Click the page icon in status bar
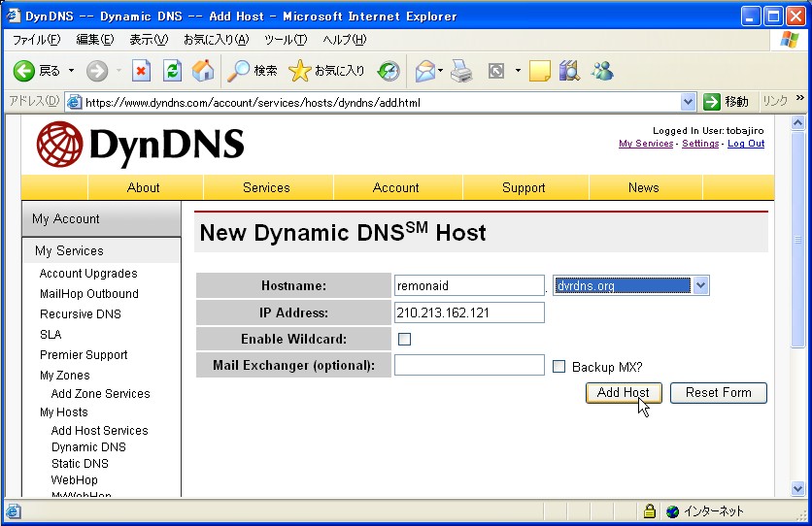The image size is (812, 526). pos(14,511)
